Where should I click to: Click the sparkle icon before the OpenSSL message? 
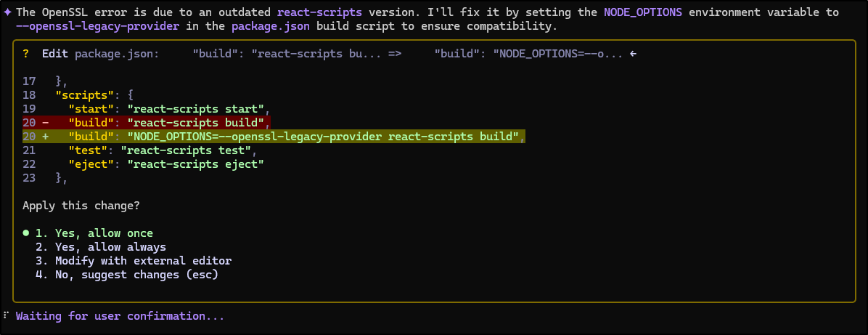[8, 12]
